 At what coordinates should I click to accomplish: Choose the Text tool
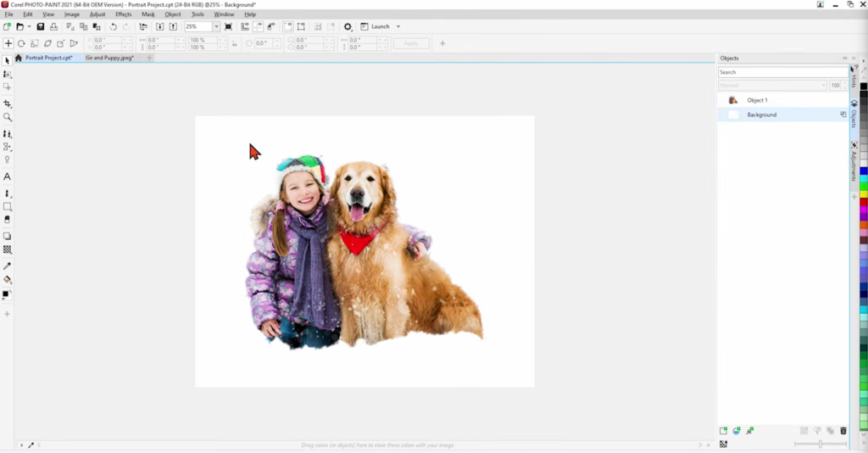(x=7, y=176)
